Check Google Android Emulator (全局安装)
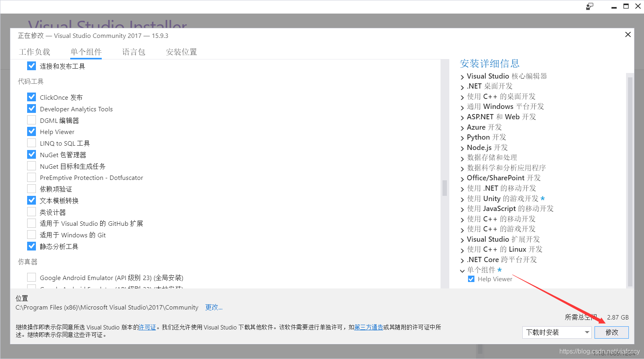The height and width of the screenshot is (359, 644). click(x=32, y=277)
